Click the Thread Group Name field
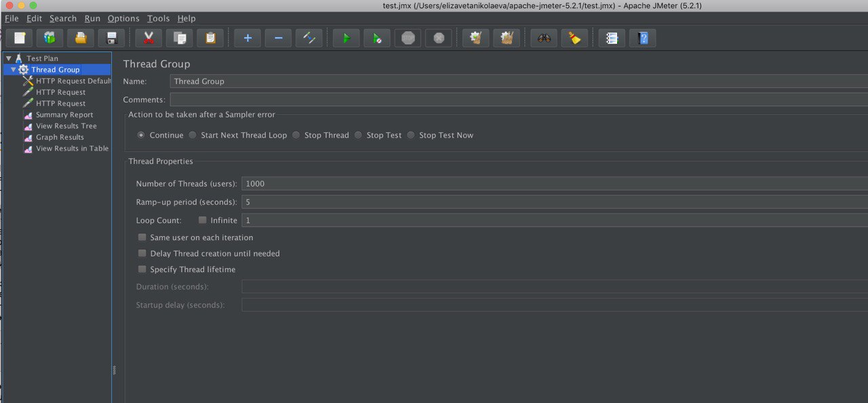Screen dimensions: 868x403 519,81
